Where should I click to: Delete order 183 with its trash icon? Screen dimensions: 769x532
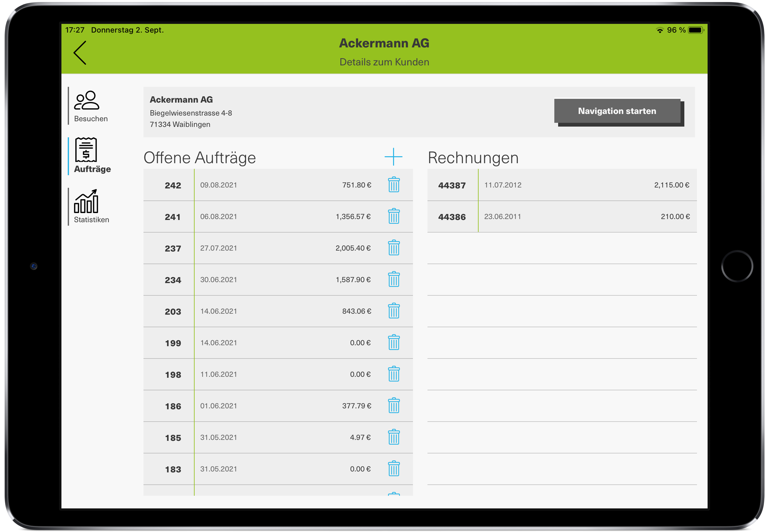pos(394,469)
